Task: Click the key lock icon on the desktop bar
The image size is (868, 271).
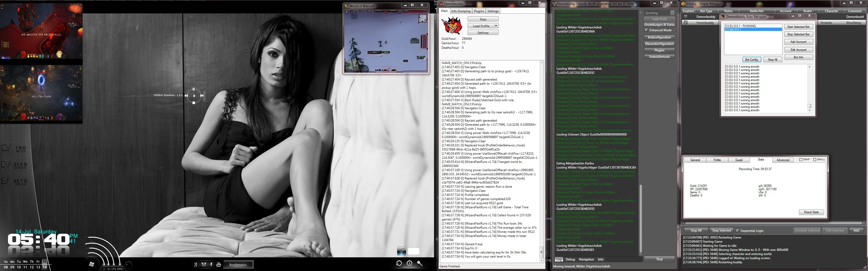Action: click(x=420, y=263)
